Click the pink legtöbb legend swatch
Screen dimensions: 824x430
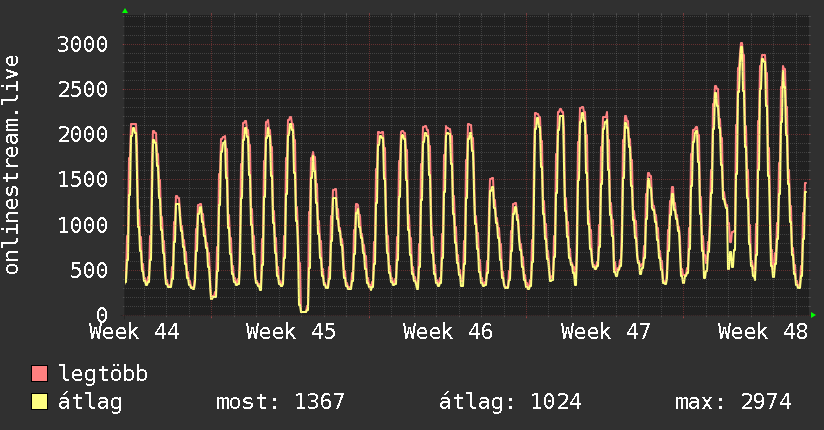click(x=39, y=373)
